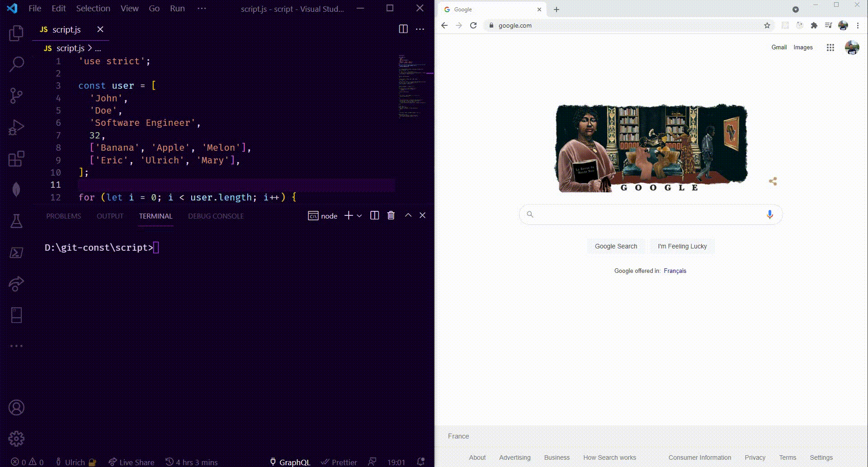
Task: Open the View menu in VS Code
Action: (130, 8)
